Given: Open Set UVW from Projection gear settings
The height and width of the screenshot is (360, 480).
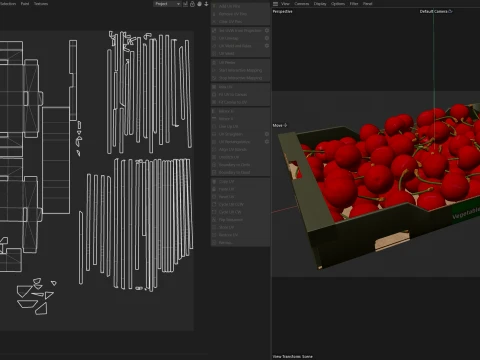Looking at the screenshot, I should tap(267, 30).
